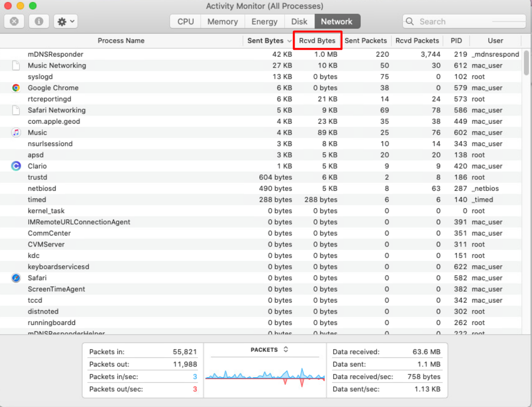Switch to the CPU tab
The height and width of the screenshot is (407, 532).
click(x=186, y=21)
